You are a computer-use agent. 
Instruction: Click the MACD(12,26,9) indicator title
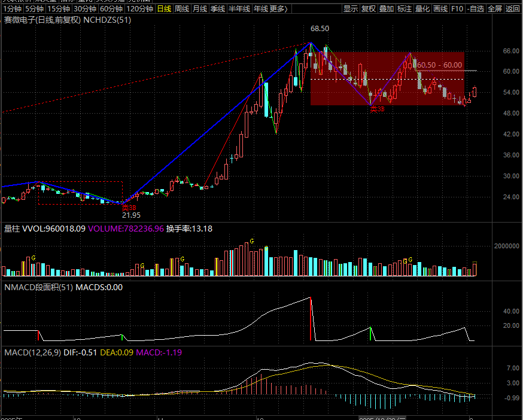pyautogui.click(x=33, y=352)
